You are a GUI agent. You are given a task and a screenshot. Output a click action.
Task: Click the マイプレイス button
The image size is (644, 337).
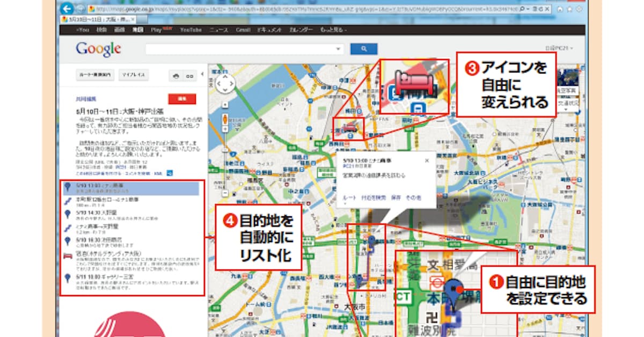tap(134, 75)
